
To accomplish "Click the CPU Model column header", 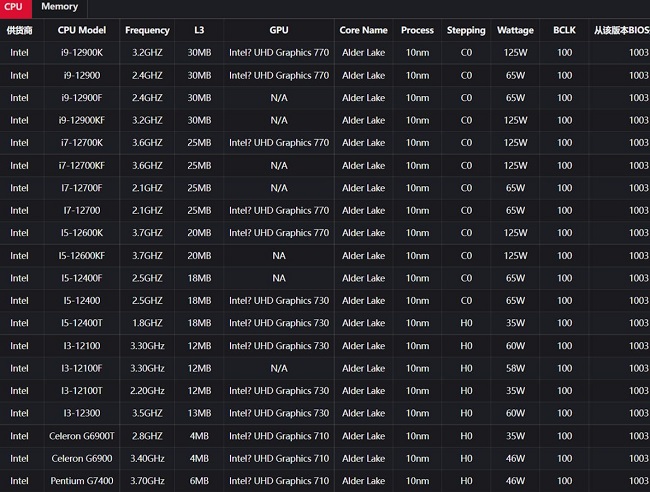I will [x=82, y=30].
